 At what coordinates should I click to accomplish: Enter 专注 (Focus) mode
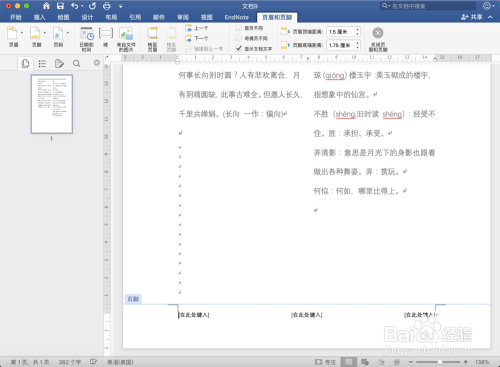pyautogui.click(x=325, y=362)
